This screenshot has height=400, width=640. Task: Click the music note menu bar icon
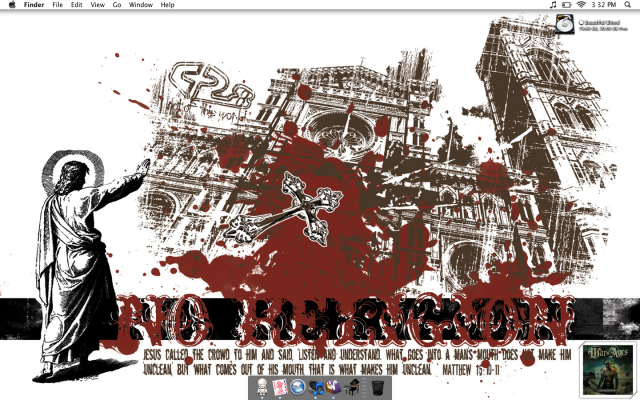coord(553,5)
